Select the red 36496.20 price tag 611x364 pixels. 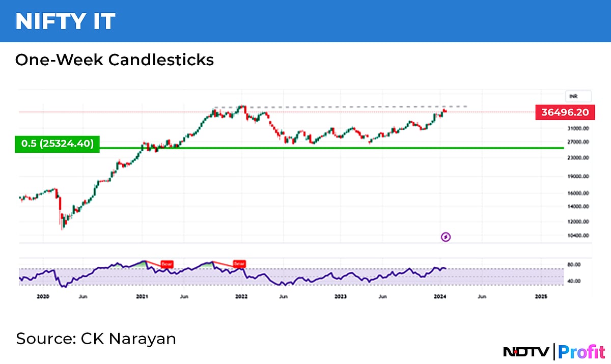click(x=565, y=112)
